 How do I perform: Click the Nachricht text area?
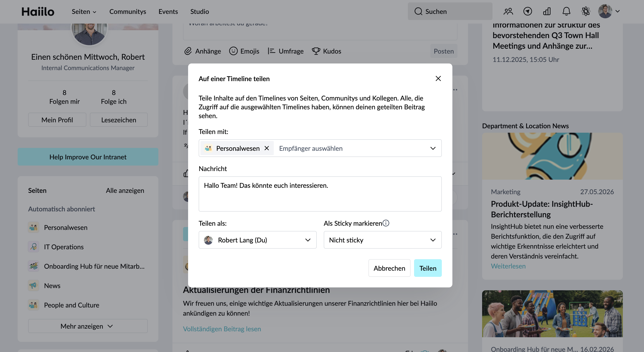coord(320,194)
